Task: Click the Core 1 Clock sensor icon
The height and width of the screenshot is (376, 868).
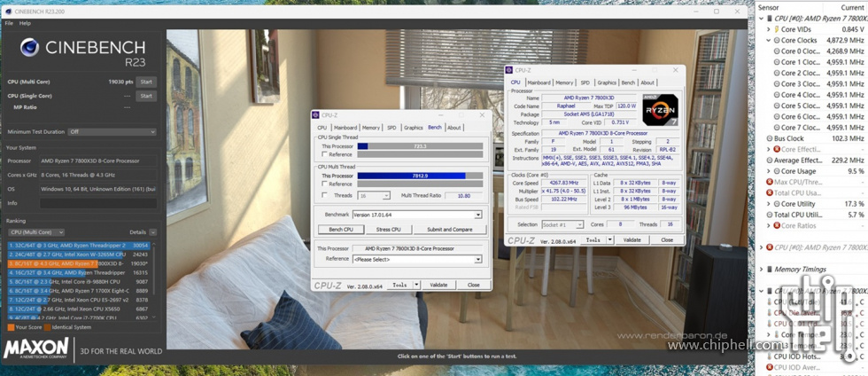Action: point(776,62)
